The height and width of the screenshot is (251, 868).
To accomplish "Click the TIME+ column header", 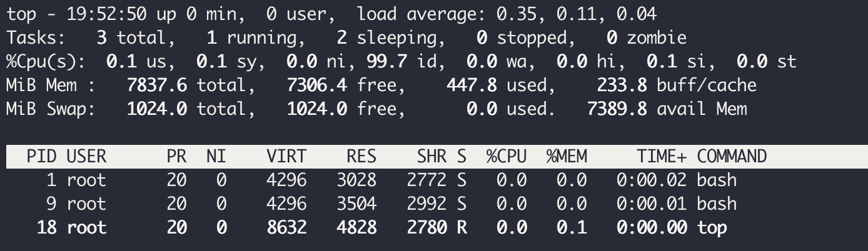I will point(662,156).
